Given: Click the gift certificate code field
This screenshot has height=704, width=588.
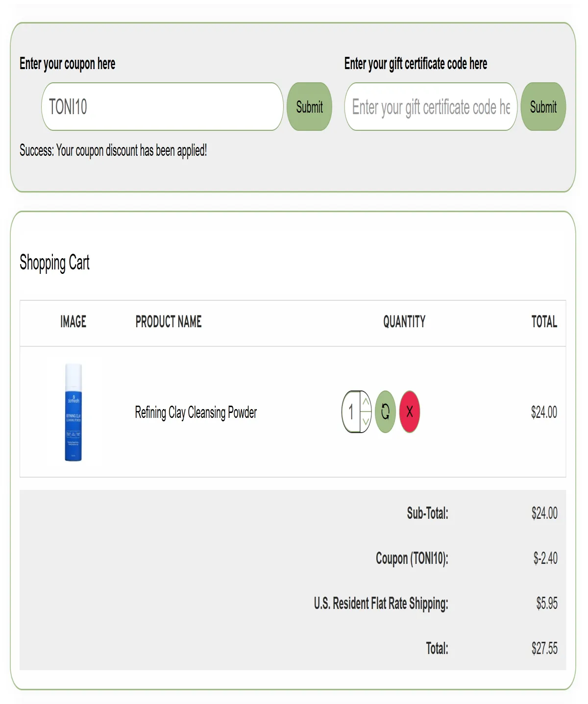Looking at the screenshot, I should click(430, 107).
